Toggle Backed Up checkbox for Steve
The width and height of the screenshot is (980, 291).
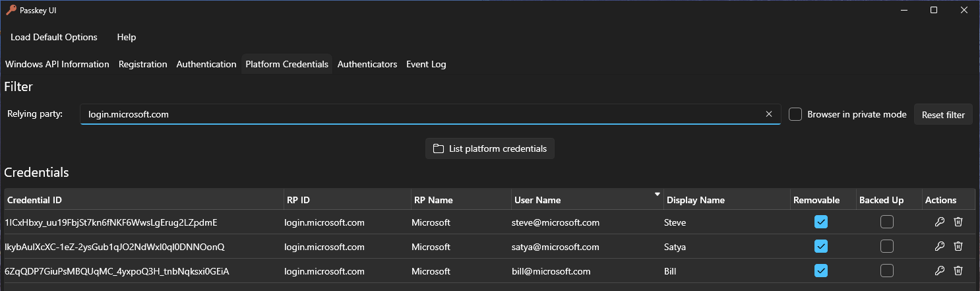pos(887,222)
